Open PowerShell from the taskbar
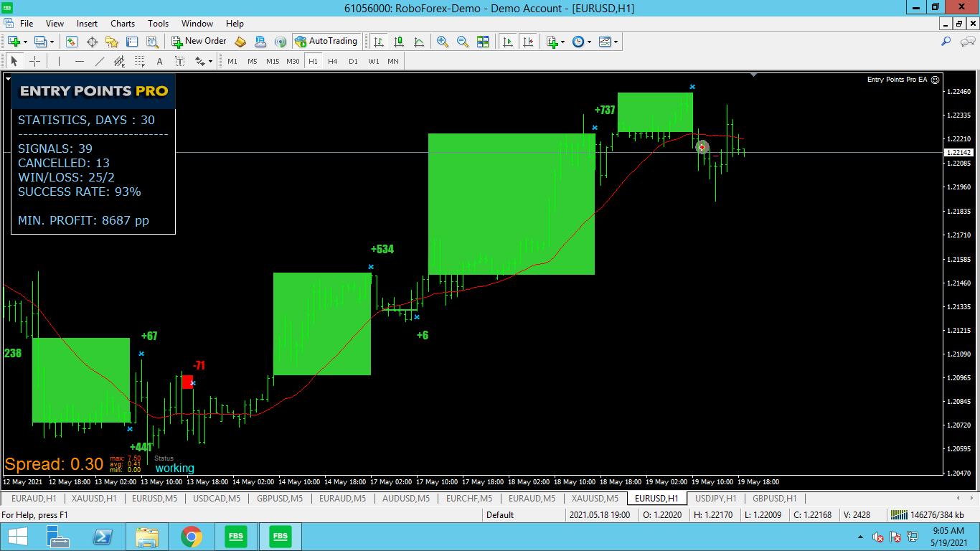This screenshot has width=980, height=551. 103,537
